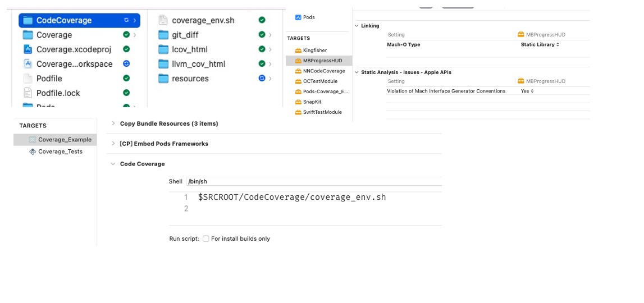Expand llvm_cov_html folder chevron
The image size is (644, 303).
pyautogui.click(x=270, y=64)
